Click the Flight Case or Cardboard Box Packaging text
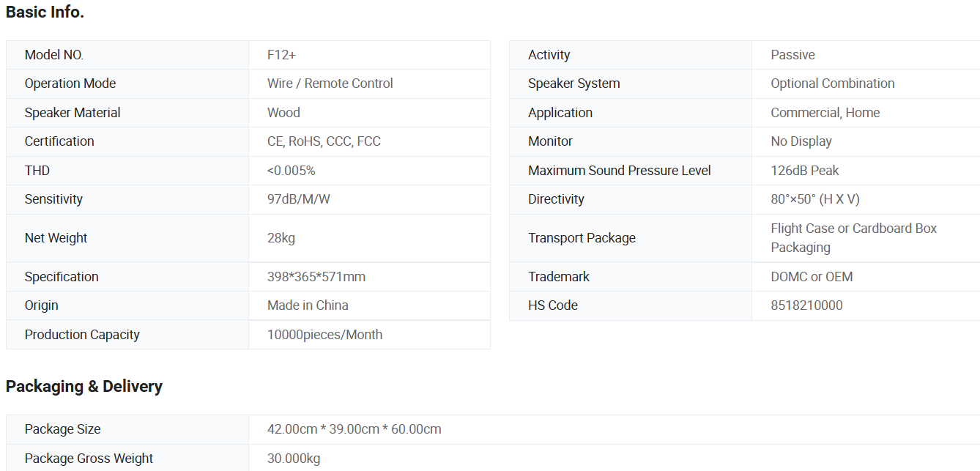Viewport: 980px width, 471px height. 853,238
